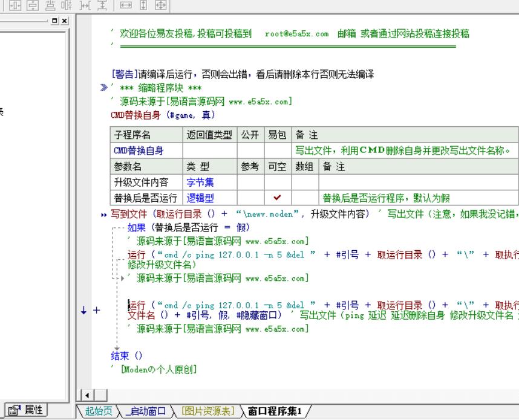519x420 pixels.
Task: Click the center-vertically alignment toolbar icon
Action: (x=33, y=5)
